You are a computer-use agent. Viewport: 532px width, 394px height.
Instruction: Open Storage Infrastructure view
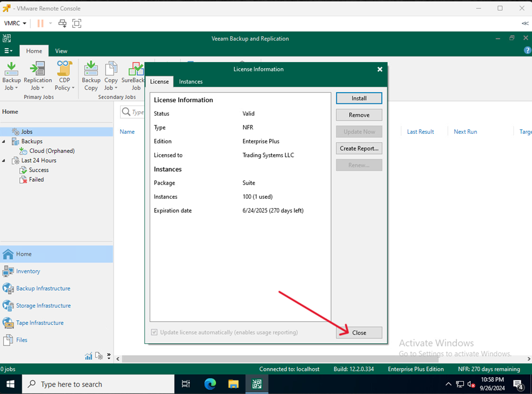tap(43, 306)
